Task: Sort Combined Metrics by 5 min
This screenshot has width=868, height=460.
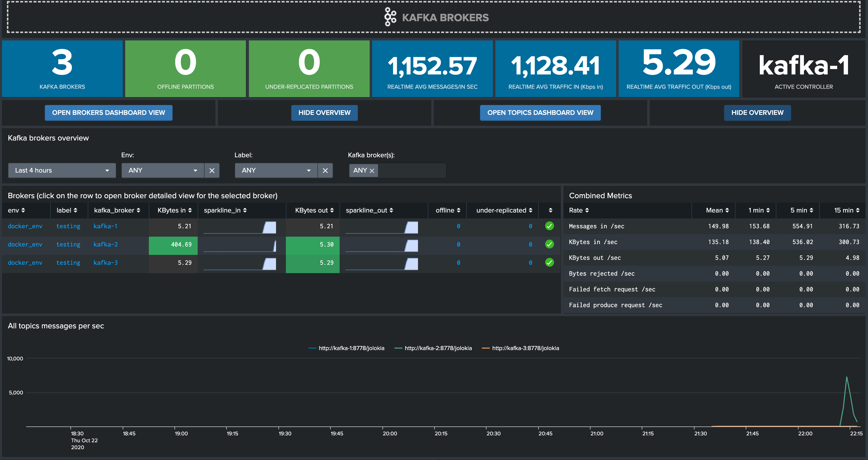Action: click(802, 210)
